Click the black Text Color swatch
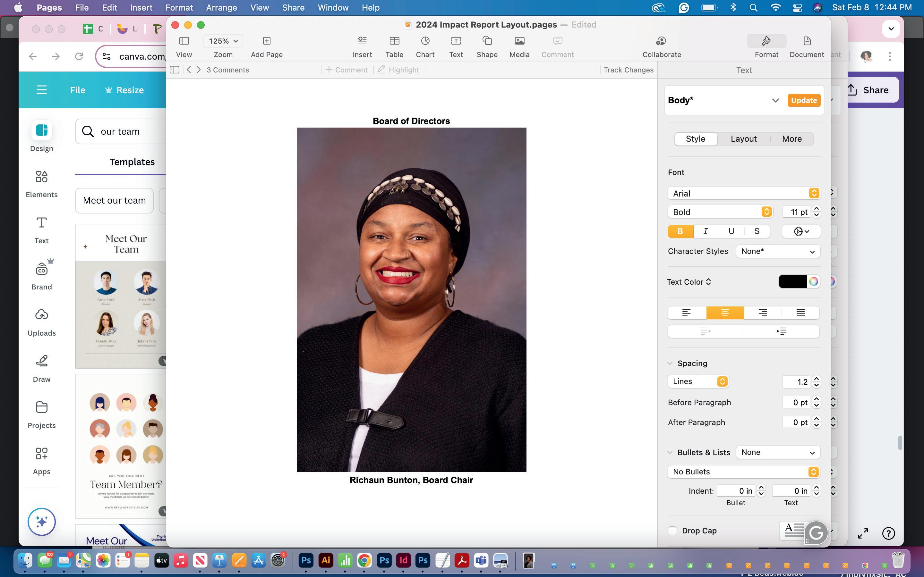This screenshot has height=577, width=924. (x=793, y=282)
